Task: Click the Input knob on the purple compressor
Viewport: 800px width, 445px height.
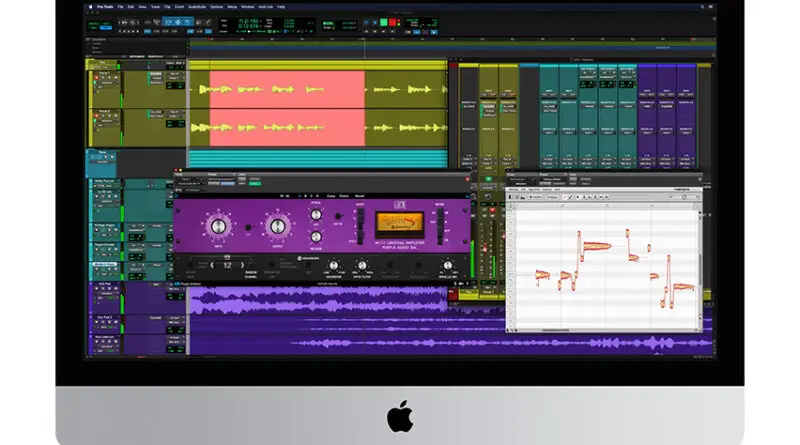Action: (218, 227)
